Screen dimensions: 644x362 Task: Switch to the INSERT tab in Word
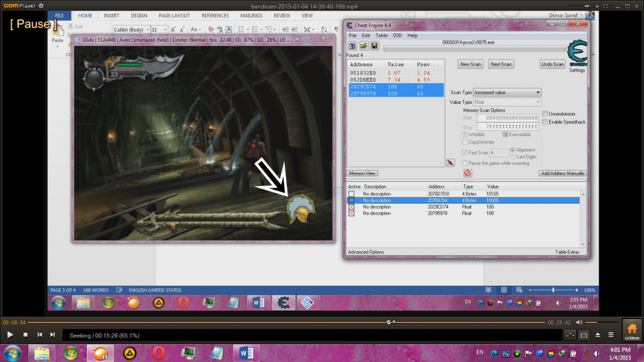pos(111,16)
